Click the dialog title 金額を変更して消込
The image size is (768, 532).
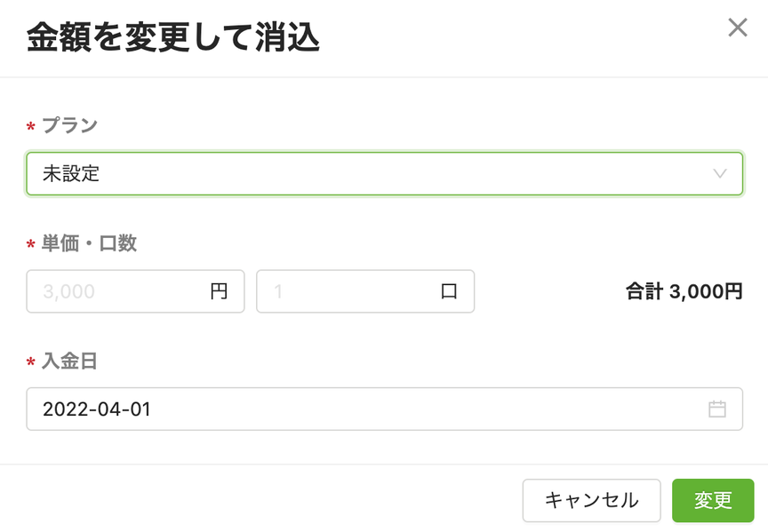click(173, 37)
